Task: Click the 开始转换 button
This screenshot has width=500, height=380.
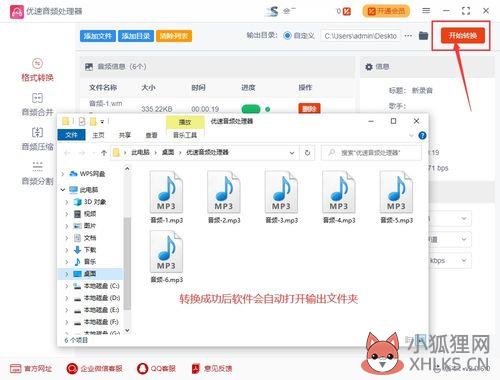Action: pyautogui.click(x=462, y=36)
